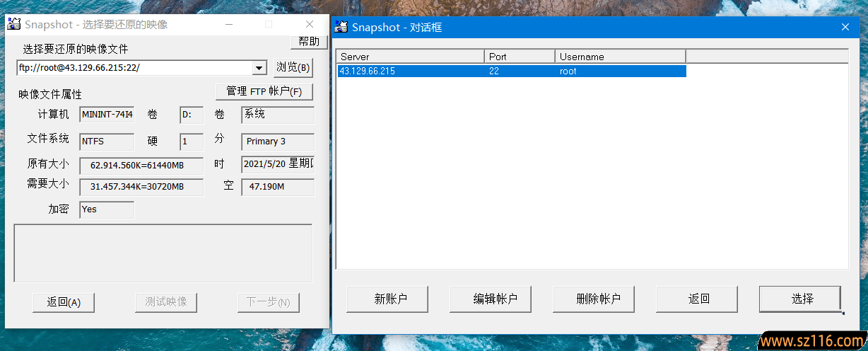Click the Snapshot app icon in restore window title
This screenshot has height=351, width=868.
(13, 24)
